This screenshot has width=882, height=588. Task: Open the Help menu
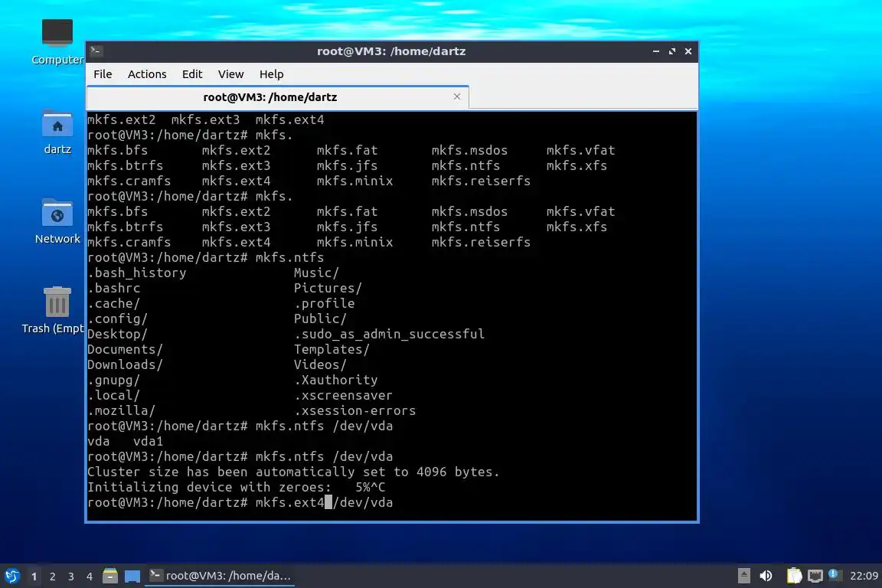(x=271, y=74)
